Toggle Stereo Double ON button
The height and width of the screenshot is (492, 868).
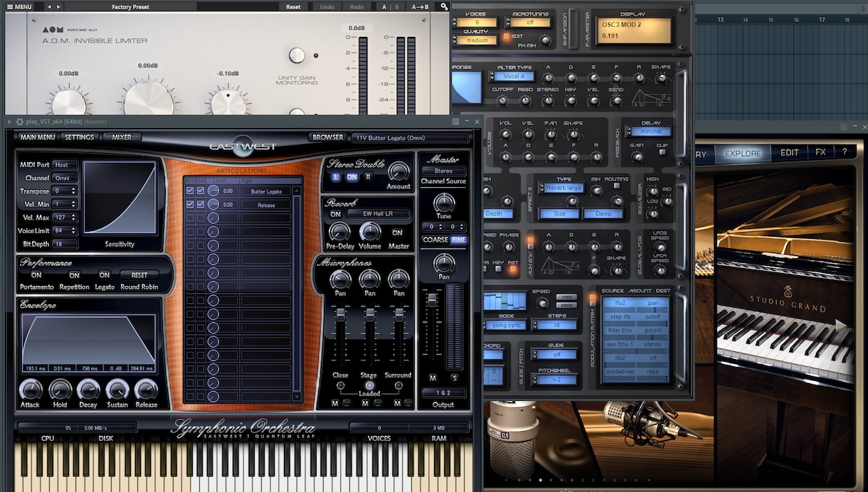pos(351,176)
